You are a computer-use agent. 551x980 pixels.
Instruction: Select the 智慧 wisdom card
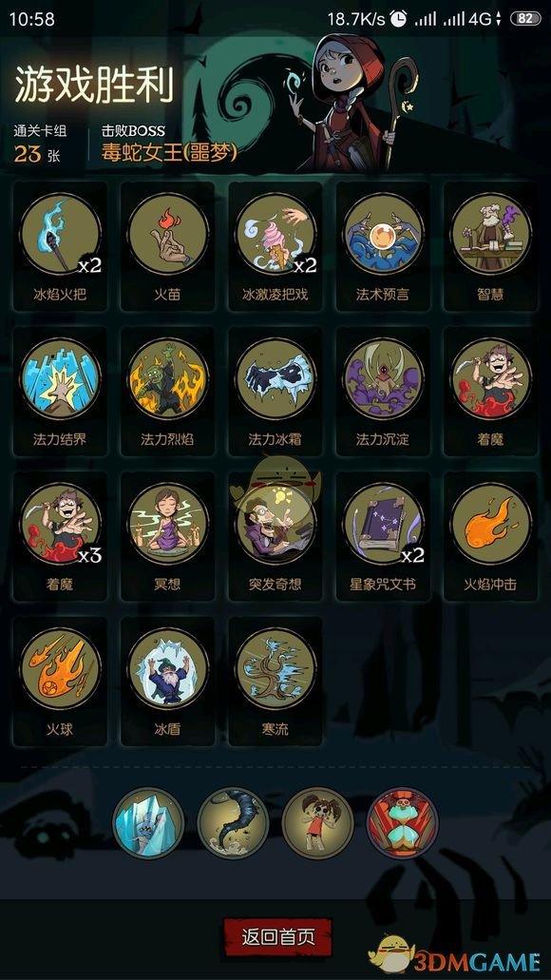tap(490, 246)
